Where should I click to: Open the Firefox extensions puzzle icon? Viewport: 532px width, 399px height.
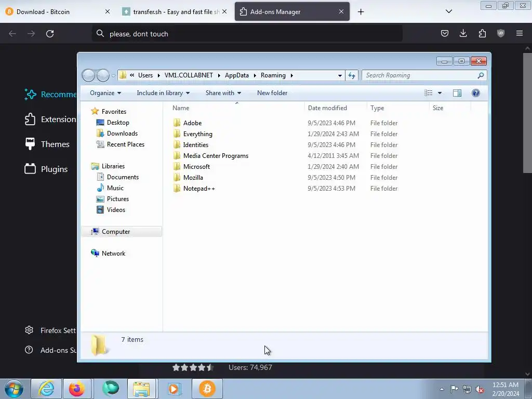pyautogui.click(x=482, y=33)
